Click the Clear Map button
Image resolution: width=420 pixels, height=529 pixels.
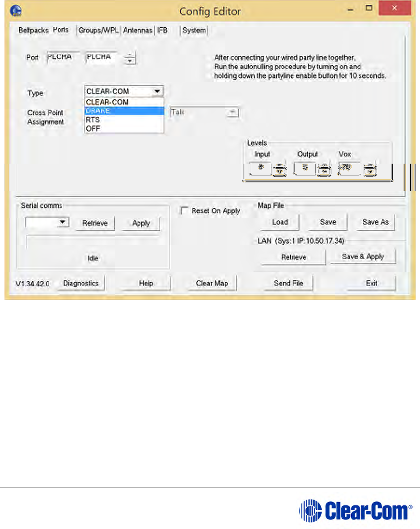pos(212,283)
